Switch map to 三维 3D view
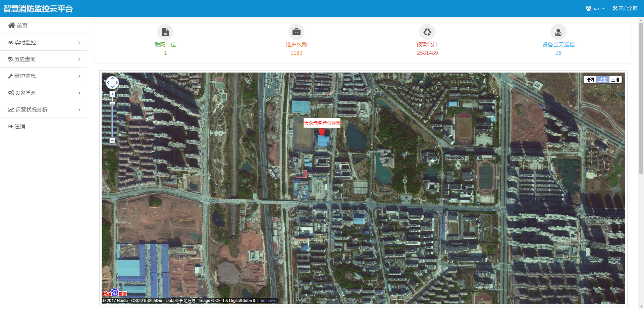644x309 pixels. pos(615,80)
